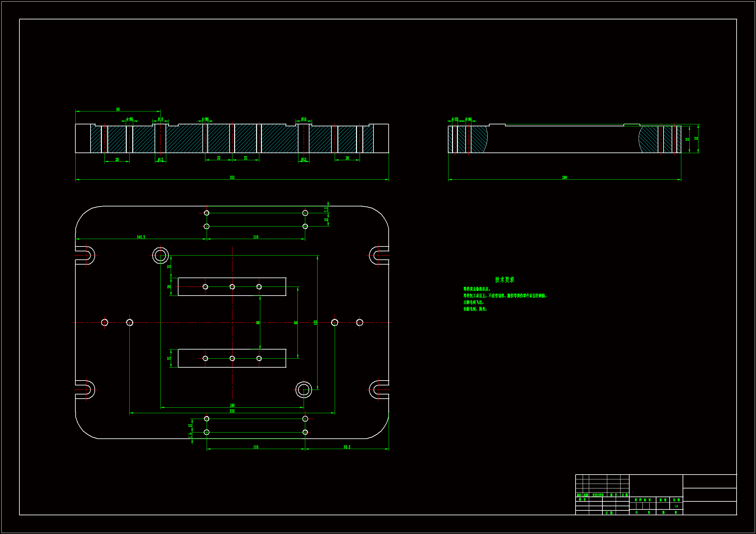Select the 1:1 scale cell in title block

click(676, 506)
